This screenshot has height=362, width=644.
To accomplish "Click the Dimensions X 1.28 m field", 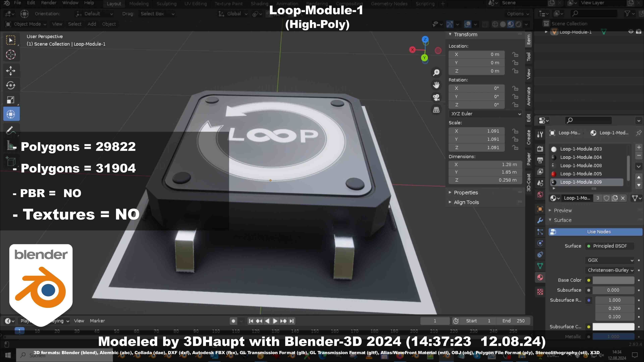I will [485, 165].
